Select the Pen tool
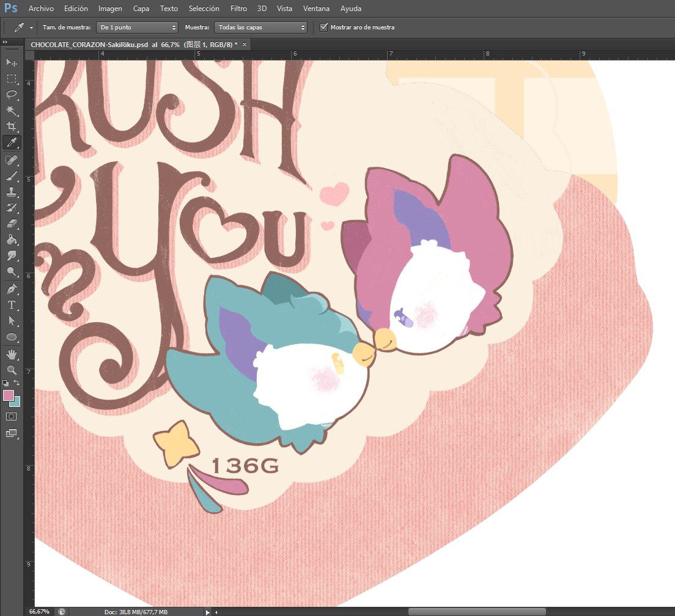This screenshot has height=616, width=675. pyautogui.click(x=12, y=289)
